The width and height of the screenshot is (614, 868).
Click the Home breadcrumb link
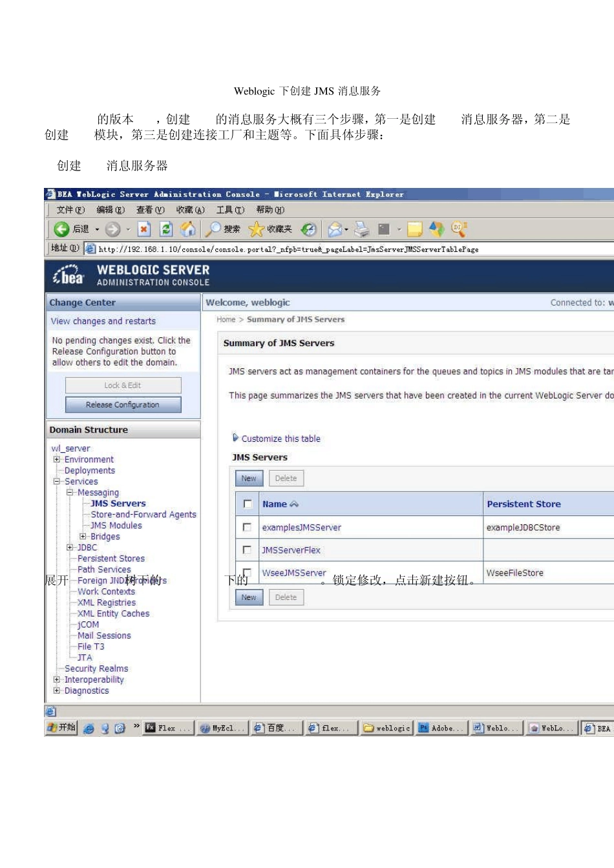pyautogui.click(x=226, y=320)
